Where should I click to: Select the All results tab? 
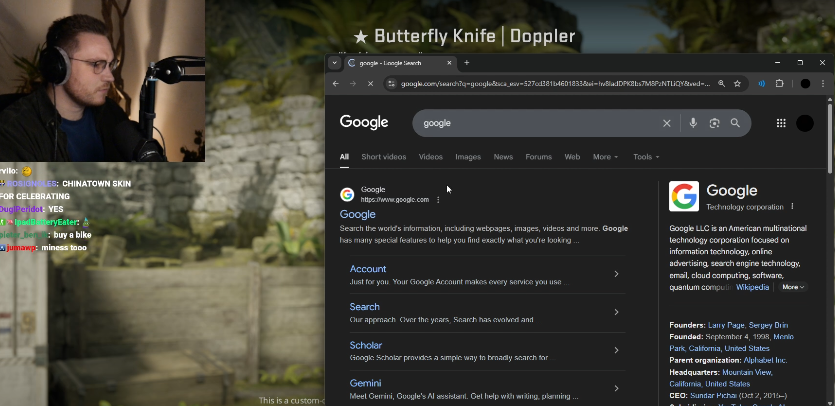click(x=345, y=157)
